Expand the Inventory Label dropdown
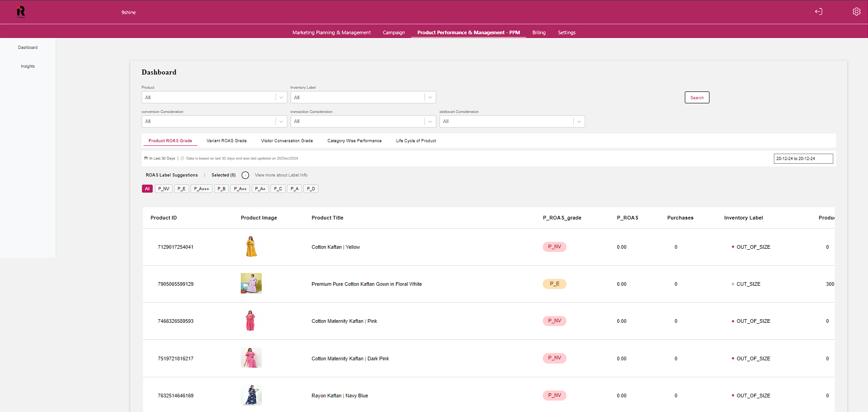The height and width of the screenshot is (412, 868). point(363,97)
